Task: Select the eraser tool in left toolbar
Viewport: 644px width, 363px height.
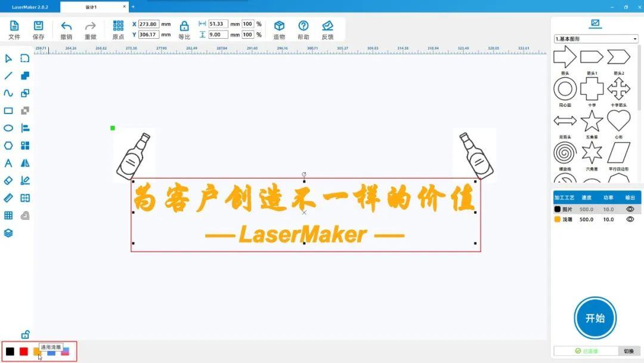Action: click(8, 180)
